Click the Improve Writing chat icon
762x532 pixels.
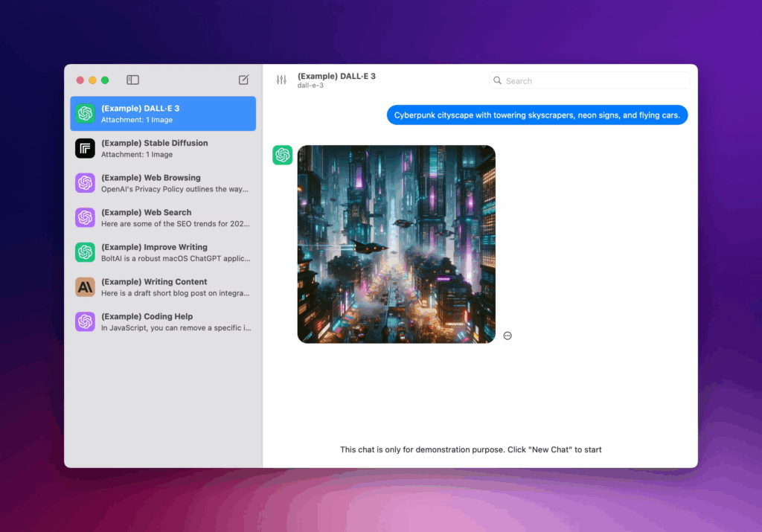point(85,253)
